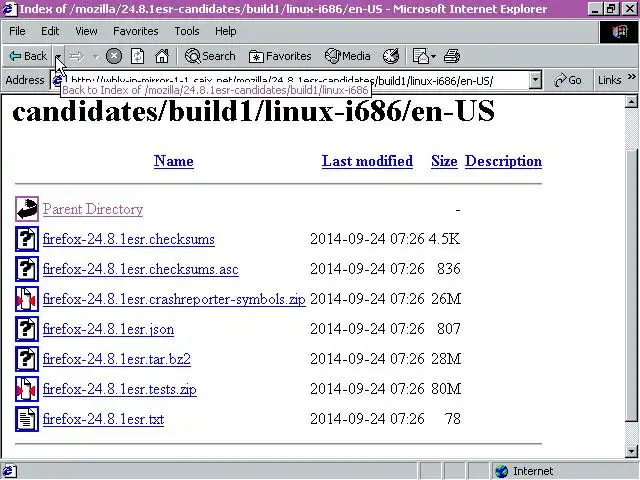This screenshot has height=480, width=640.
Task: Open the Help menu
Action: pyautogui.click(x=226, y=31)
